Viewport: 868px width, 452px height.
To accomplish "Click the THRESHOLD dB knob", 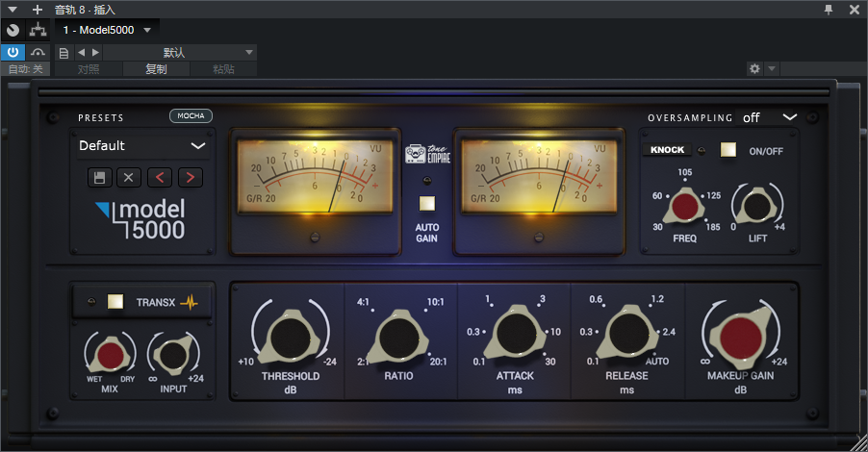I will point(290,337).
